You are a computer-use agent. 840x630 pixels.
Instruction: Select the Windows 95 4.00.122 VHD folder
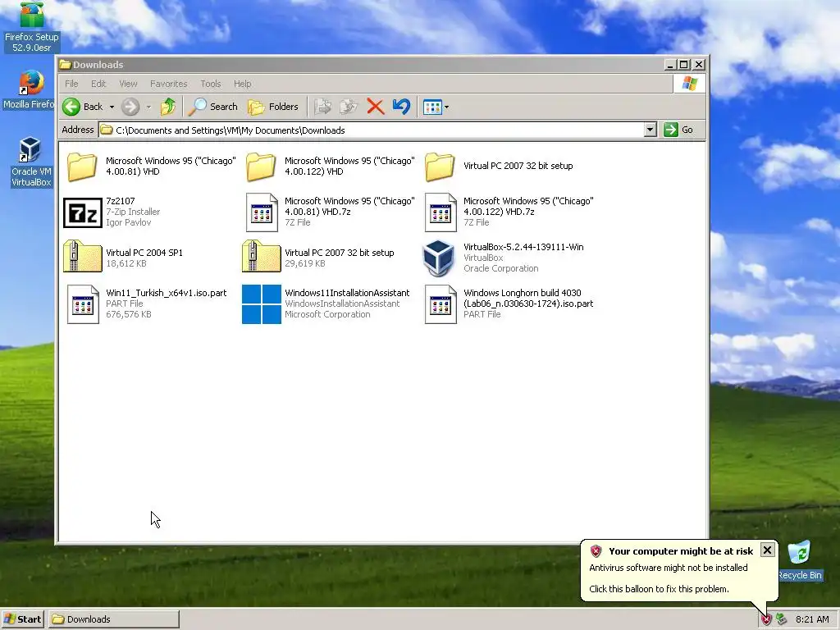(261, 166)
